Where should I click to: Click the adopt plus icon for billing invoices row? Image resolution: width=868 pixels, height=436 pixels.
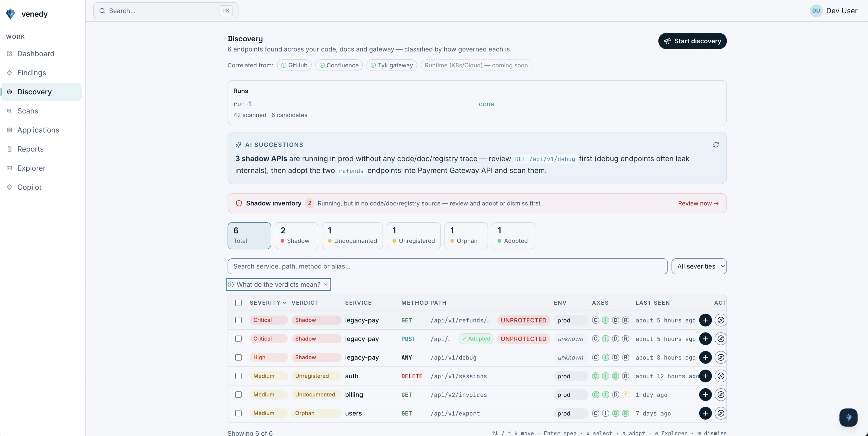pos(705,394)
